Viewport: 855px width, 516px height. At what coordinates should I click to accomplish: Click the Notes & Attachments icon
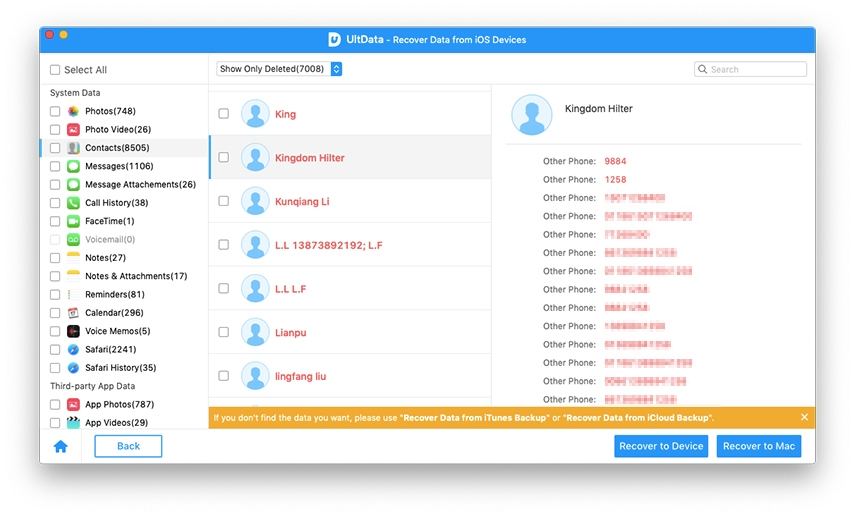pos(73,277)
